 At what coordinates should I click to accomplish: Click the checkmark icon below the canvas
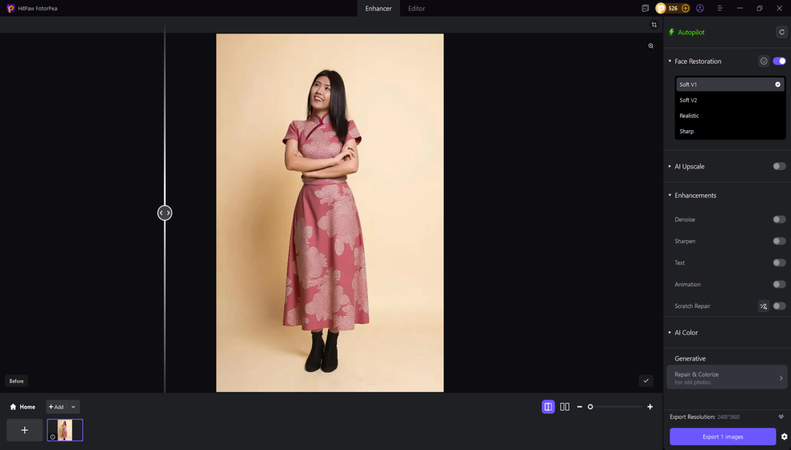646,381
